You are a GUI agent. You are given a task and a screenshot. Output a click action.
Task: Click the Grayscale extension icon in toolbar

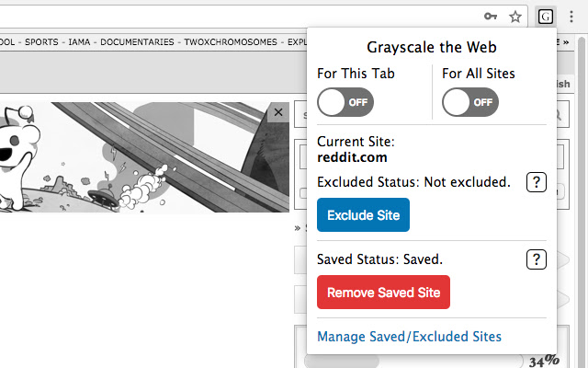[x=546, y=17]
